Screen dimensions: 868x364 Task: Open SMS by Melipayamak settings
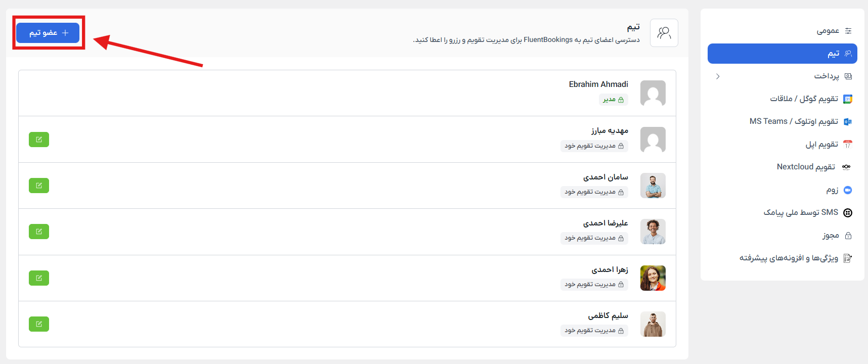click(801, 212)
